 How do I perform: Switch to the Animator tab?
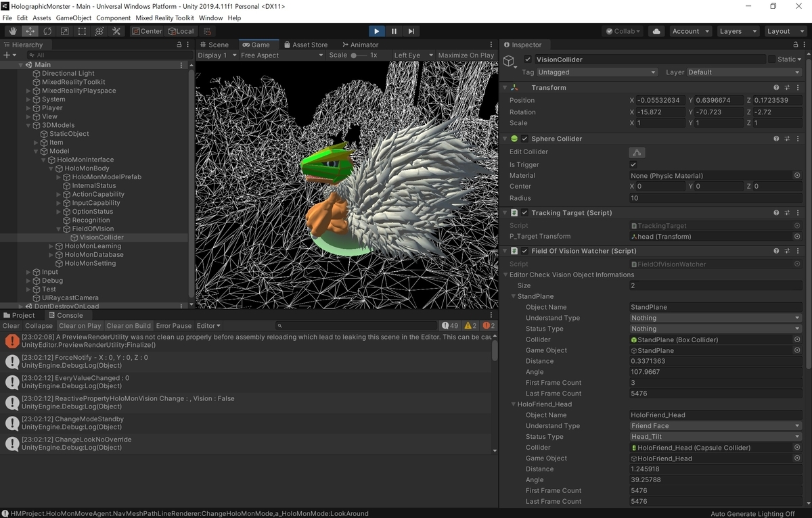click(360, 45)
